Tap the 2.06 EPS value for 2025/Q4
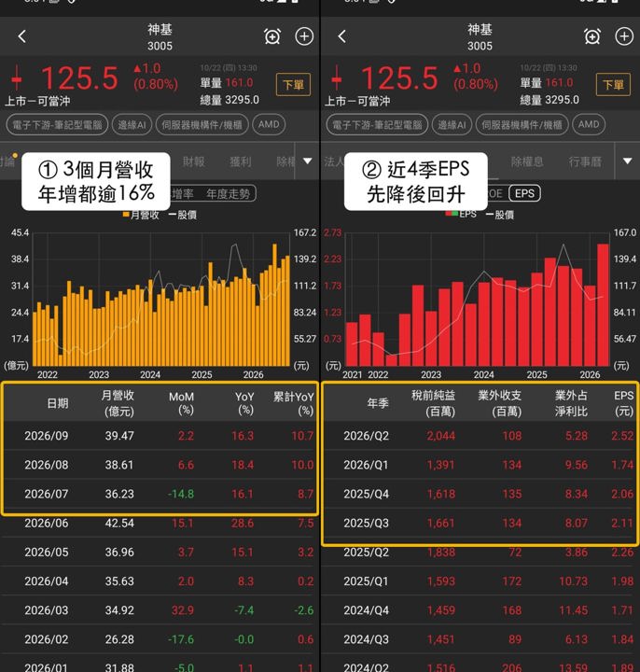Viewport: 640px width, 672px height. (622, 494)
